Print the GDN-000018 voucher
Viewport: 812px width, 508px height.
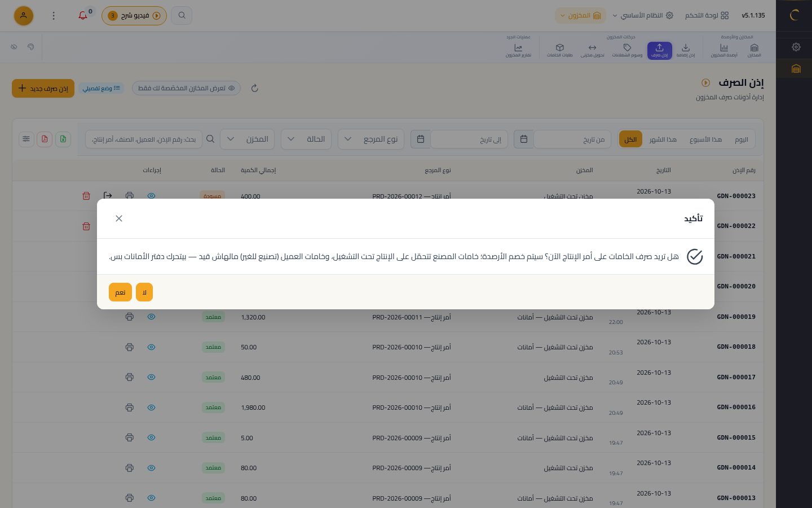(130, 347)
